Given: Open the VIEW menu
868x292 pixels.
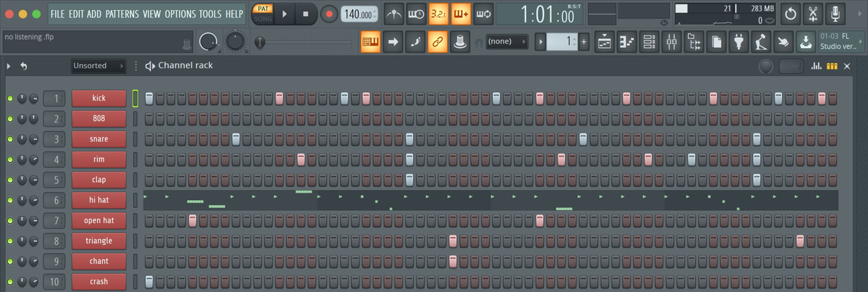Looking at the screenshot, I should tap(152, 14).
